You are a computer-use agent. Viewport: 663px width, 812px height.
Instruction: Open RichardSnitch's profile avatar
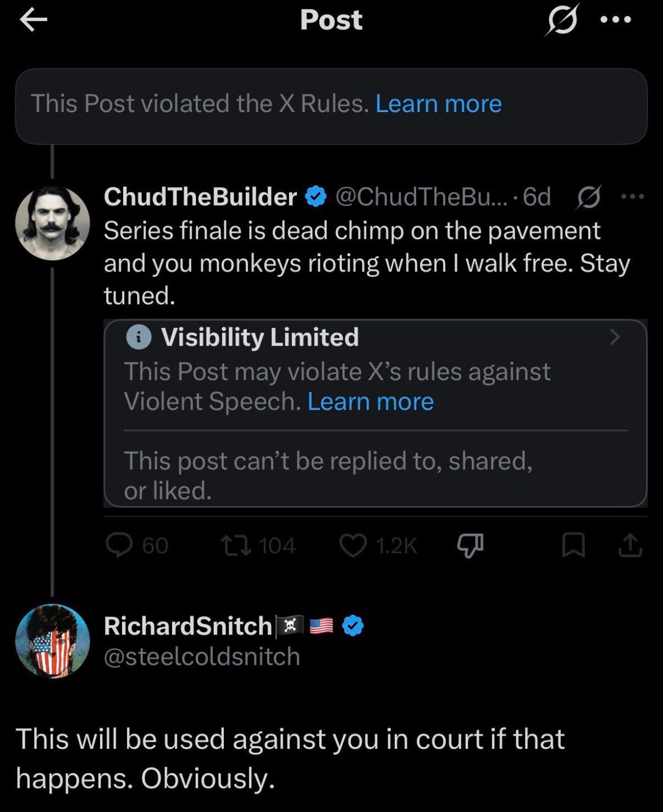pyautogui.click(x=53, y=641)
